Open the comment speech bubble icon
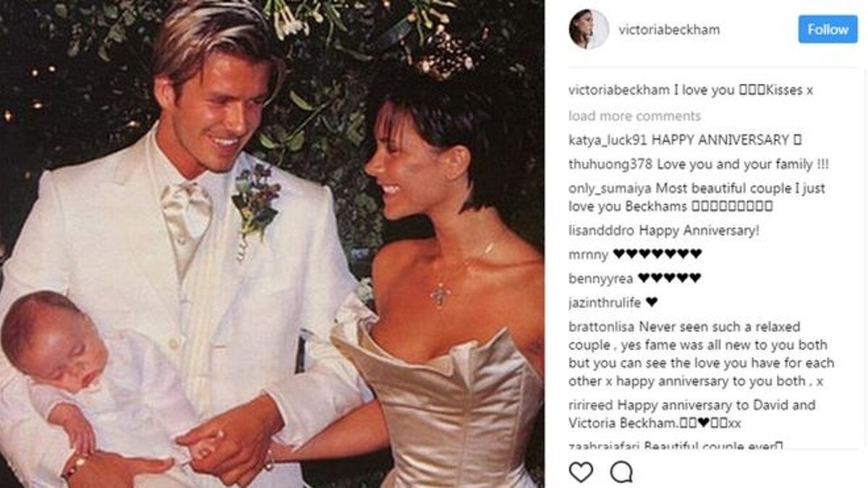Screen dimensions: 868x488 [x=621, y=472]
